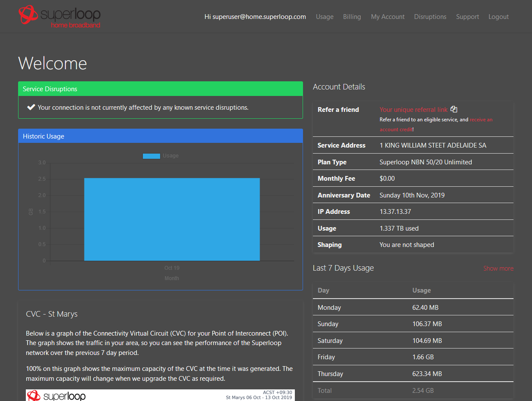This screenshot has width=532, height=401.
Task: Click the 'Oct 19' axis label under chart
Action: tap(172, 268)
